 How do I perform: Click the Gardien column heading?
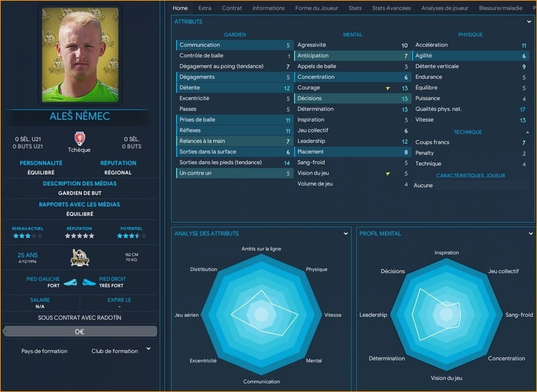(234, 35)
